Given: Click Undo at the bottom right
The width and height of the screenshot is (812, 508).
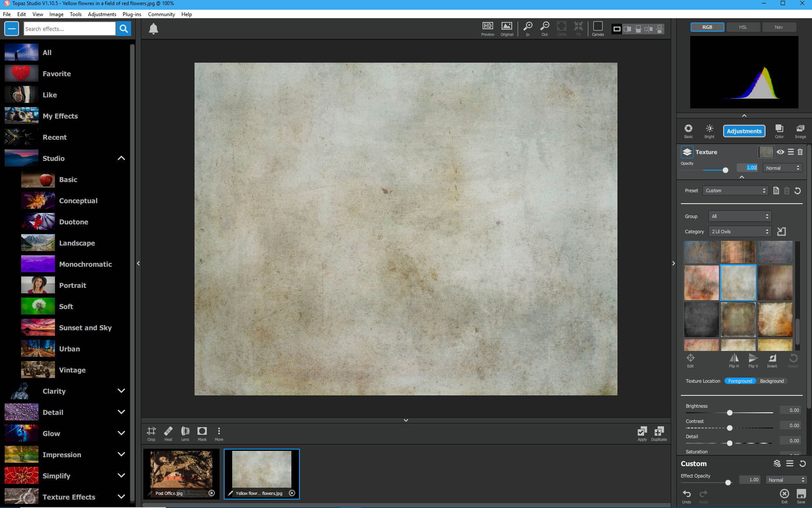Looking at the screenshot, I should pos(687,496).
